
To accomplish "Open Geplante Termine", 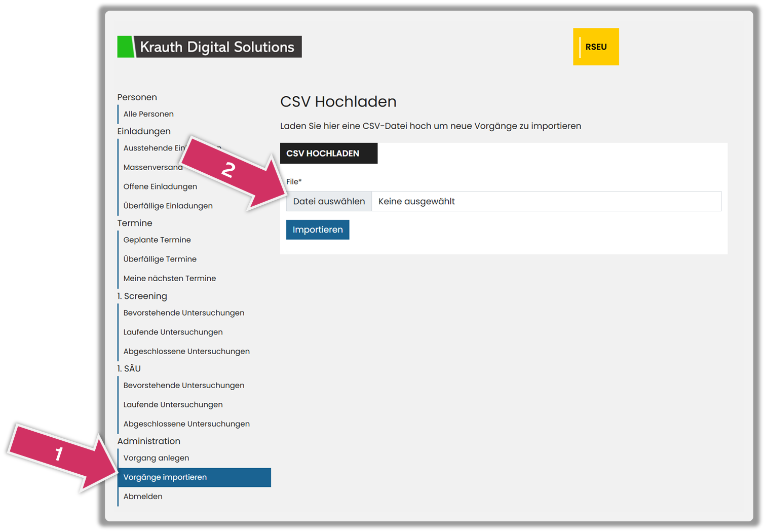I will pyautogui.click(x=157, y=240).
